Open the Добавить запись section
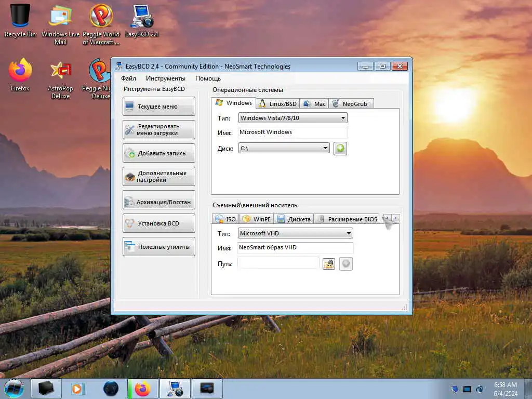 pyautogui.click(x=159, y=153)
